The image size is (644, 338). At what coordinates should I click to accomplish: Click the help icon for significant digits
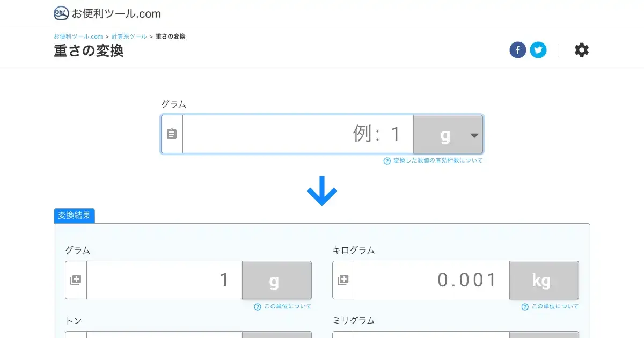tap(387, 161)
